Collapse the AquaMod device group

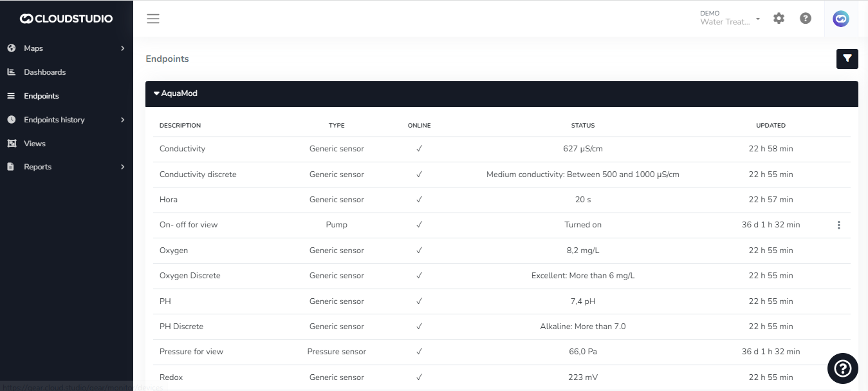156,93
